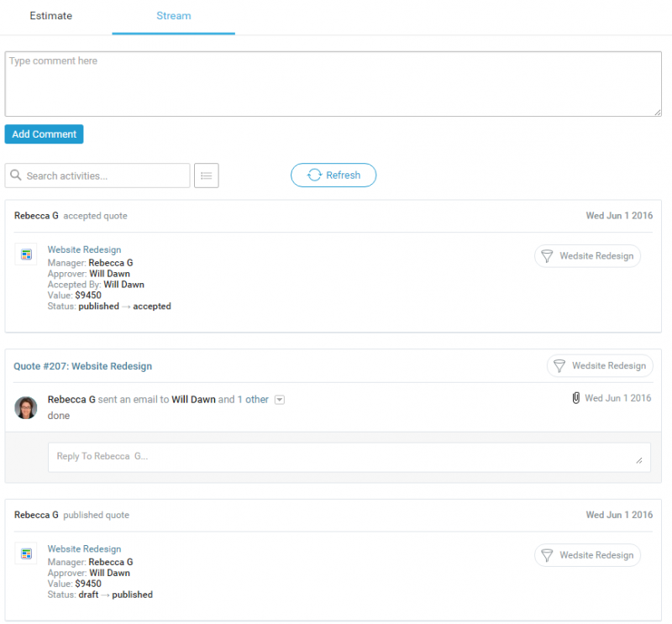
Task: Switch to the Estimate tab
Action: point(51,16)
